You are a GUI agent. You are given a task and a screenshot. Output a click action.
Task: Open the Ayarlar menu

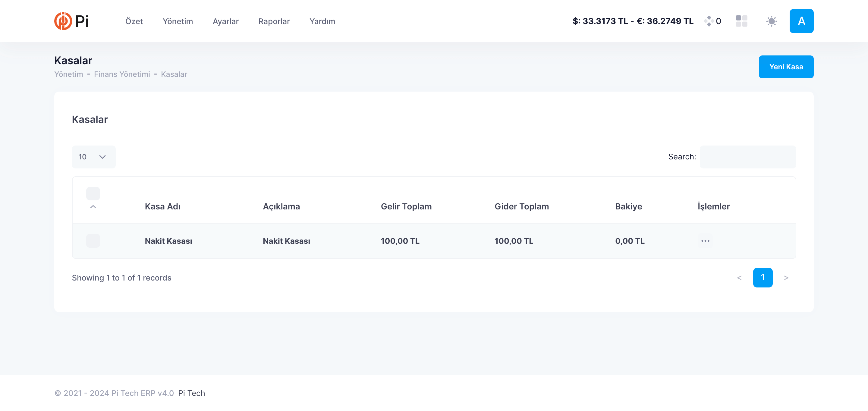225,21
